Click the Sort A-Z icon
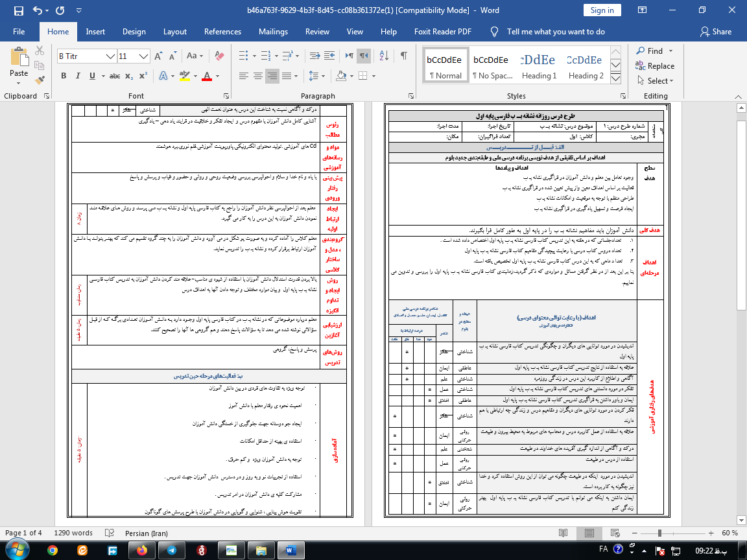The image size is (747, 560). click(x=383, y=56)
